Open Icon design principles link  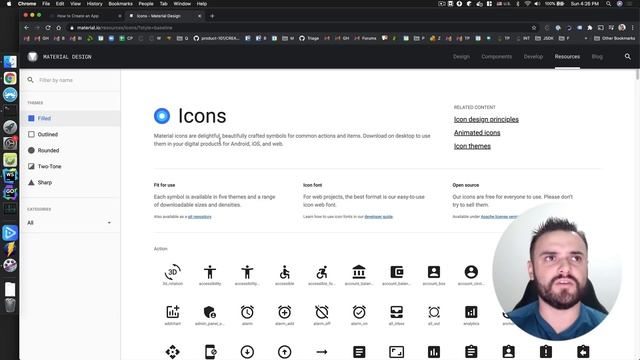[486, 120]
